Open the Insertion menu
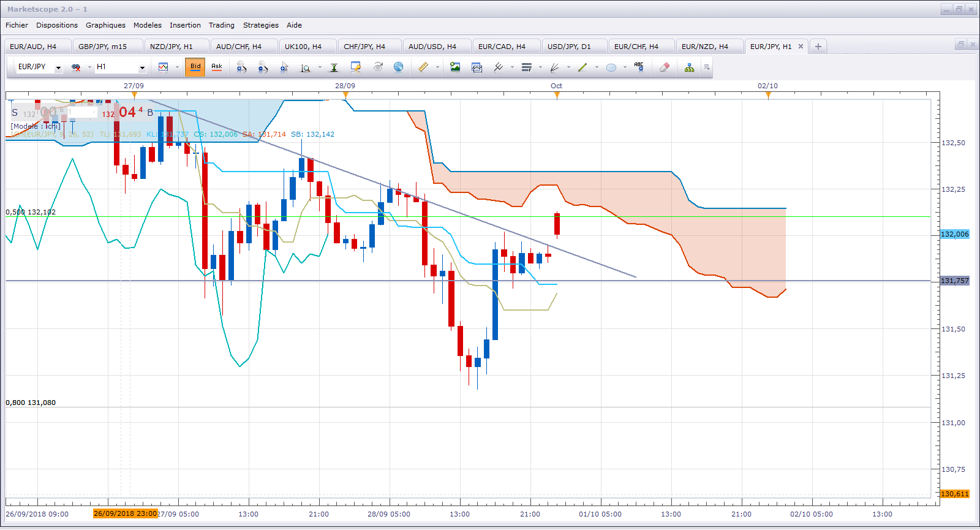 (185, 25)
